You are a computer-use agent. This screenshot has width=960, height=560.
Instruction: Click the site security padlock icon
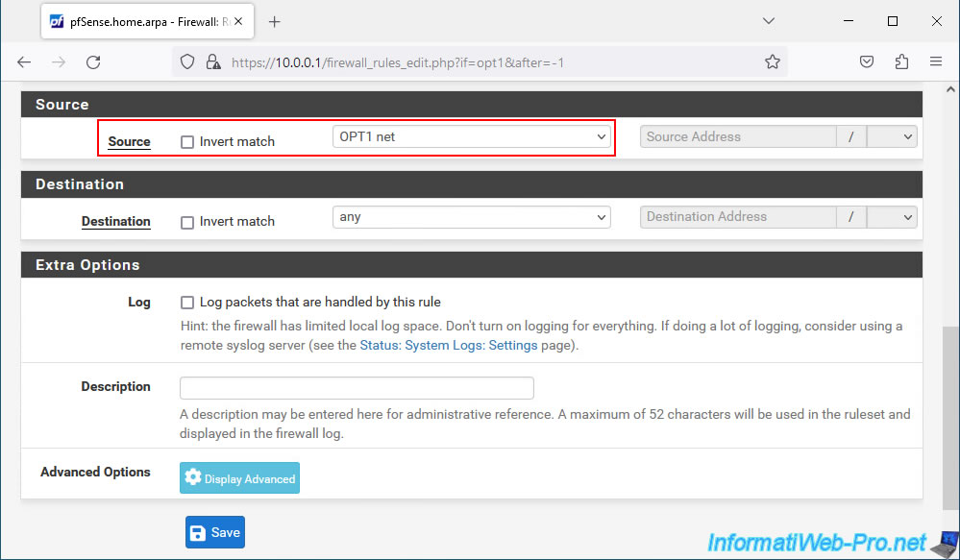[213, 62]
